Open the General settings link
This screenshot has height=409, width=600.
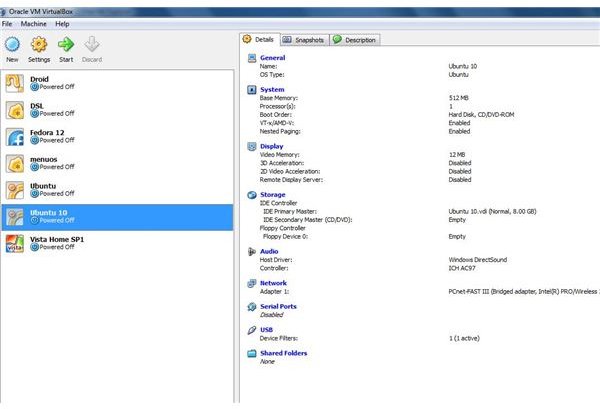272,58
